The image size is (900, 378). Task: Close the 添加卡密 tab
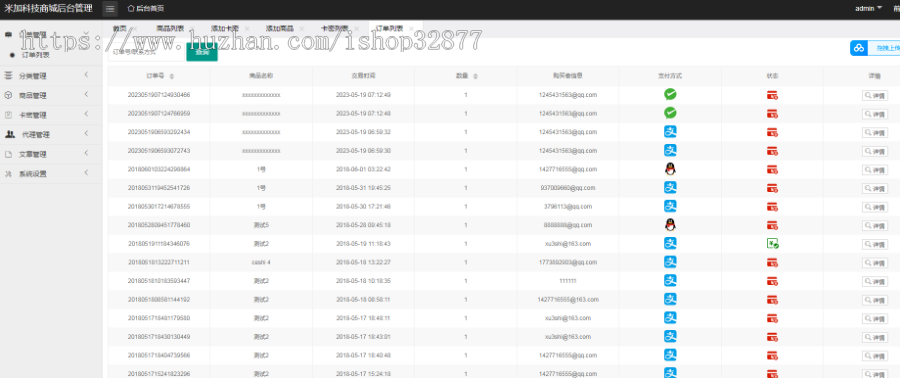(x=247, y=28)
